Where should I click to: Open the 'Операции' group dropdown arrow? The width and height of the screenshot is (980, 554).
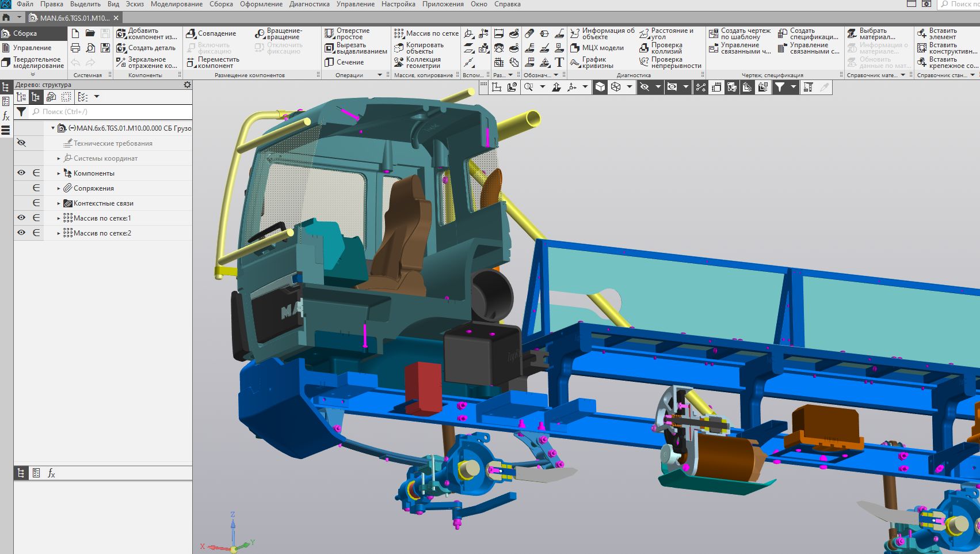click(x=380, y=75)
